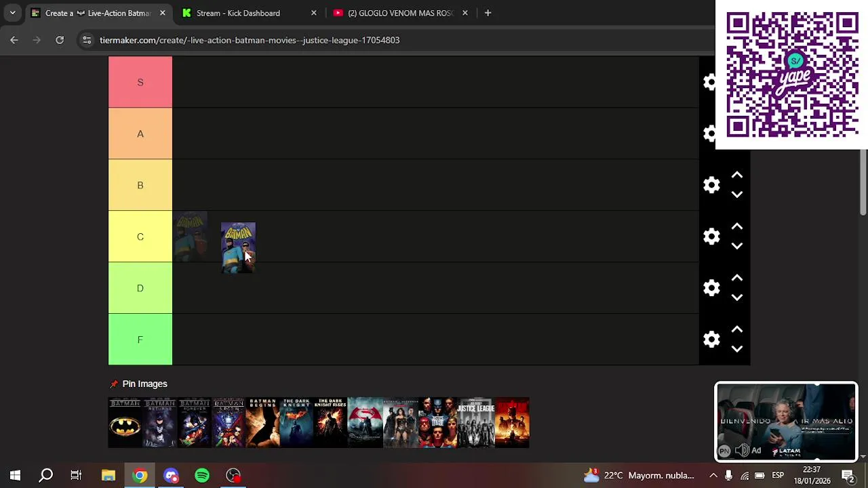Viewport: 868px width, 488px height.
Task: Pick the Batman & Robin poster
Action: (x=229, y=423)
